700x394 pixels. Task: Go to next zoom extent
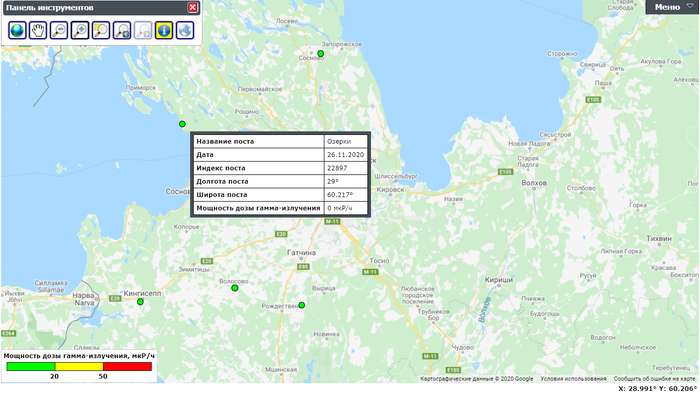[x=143, y=30]
